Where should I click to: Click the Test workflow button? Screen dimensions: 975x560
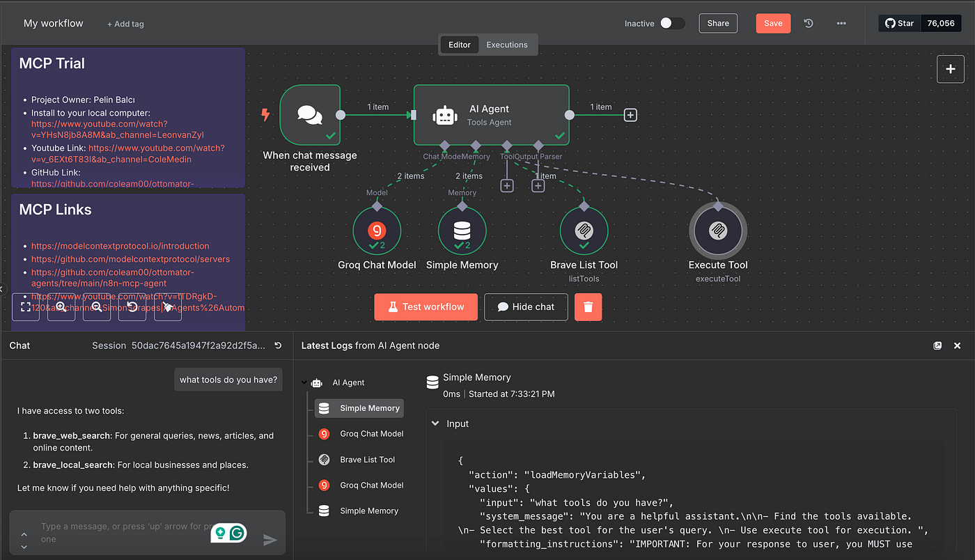click(x=426, y=307)
